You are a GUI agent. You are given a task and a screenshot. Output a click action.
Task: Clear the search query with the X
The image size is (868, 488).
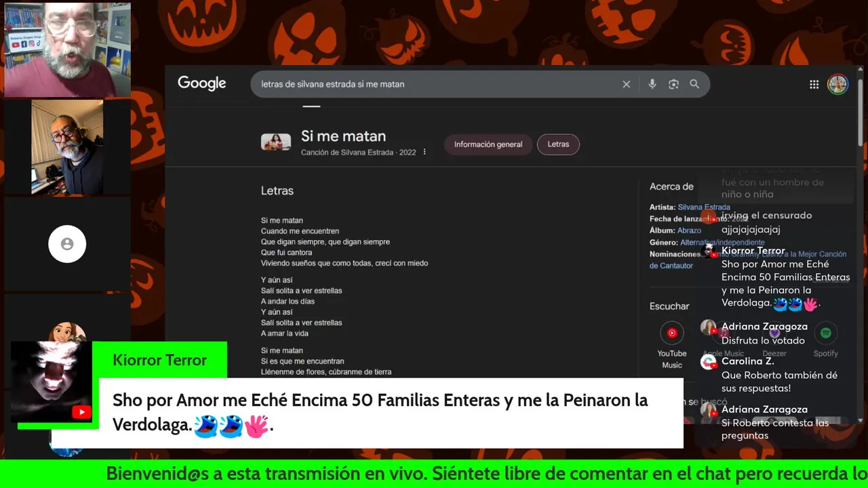626,84
